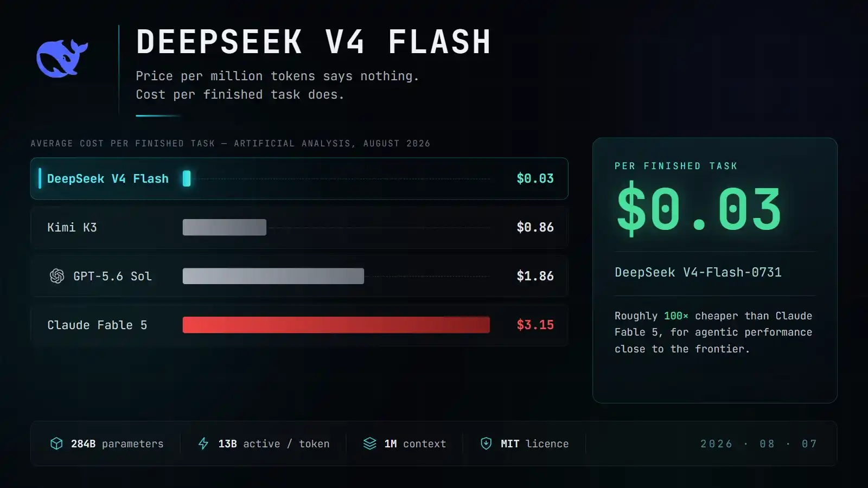Viewport: 868px width, 488px height.
Task: Click the stacked layers icon for 1M context
Action: (369, 444)
